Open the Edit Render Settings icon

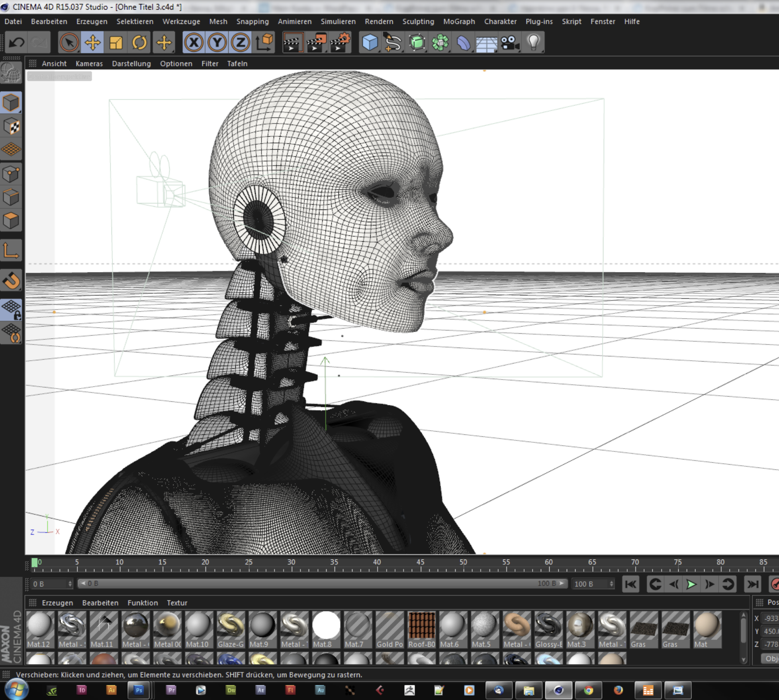pos(340,43)
